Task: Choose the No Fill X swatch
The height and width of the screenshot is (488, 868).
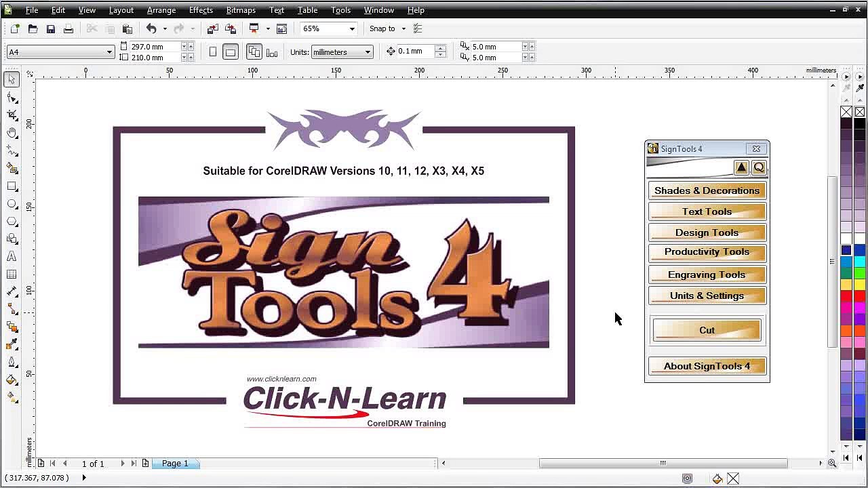Action: pos(846,112)
